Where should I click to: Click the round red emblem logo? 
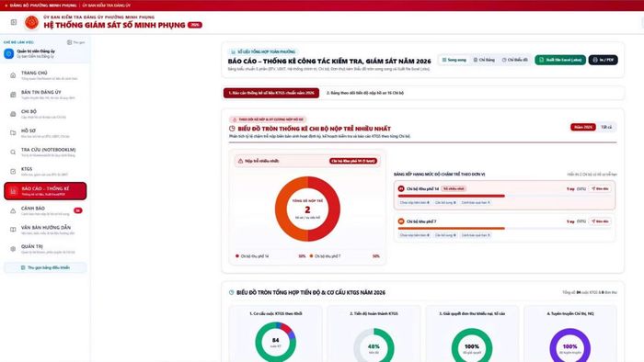pos(31,22)
